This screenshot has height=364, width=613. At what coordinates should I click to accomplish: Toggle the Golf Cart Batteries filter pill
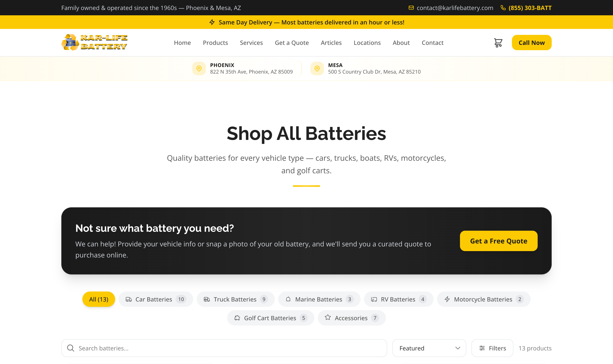tap(270, 318)
